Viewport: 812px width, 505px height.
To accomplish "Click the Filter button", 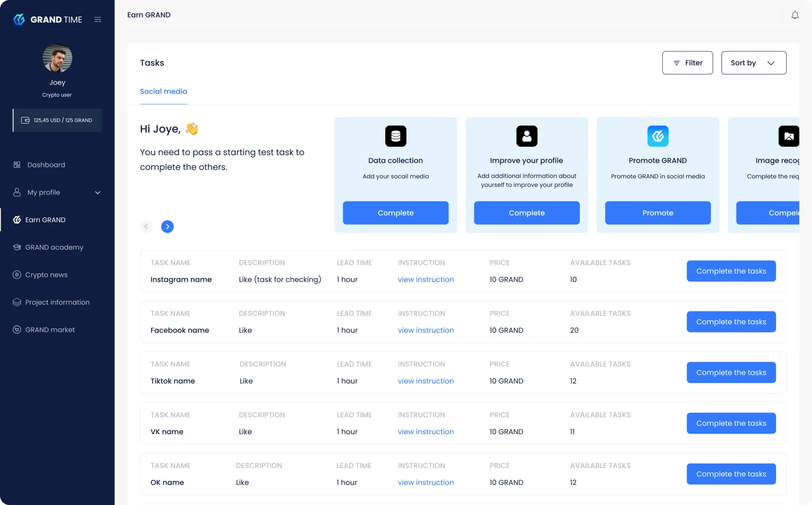I will (687, 63).
